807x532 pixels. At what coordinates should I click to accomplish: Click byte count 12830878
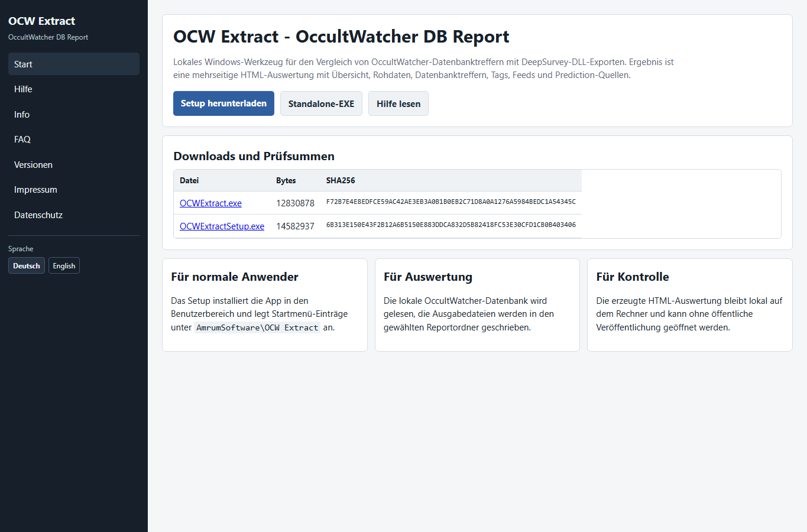[295, 203]
